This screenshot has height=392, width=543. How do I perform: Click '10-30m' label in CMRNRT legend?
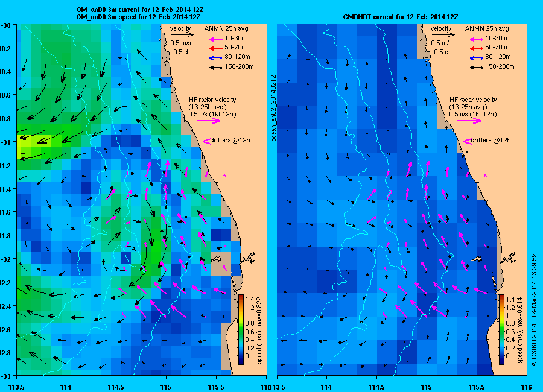(x=497, y=38)
